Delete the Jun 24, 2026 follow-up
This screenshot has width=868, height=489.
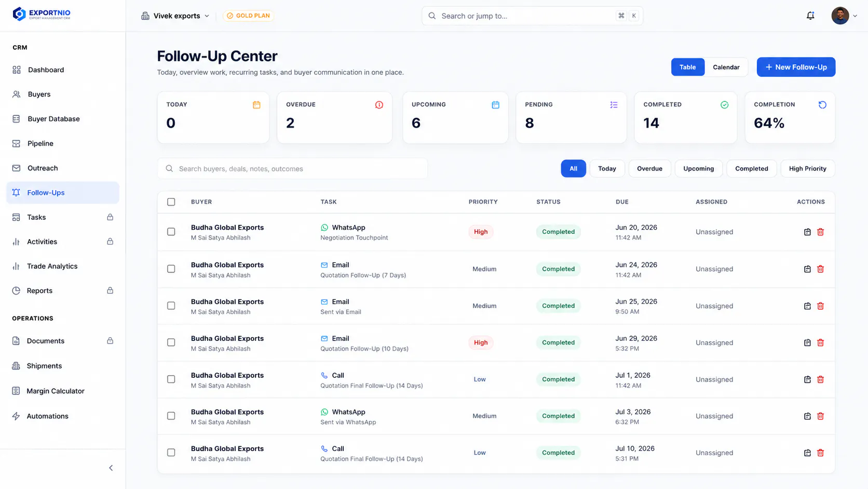pyautogui.click(x=820, y=269)
